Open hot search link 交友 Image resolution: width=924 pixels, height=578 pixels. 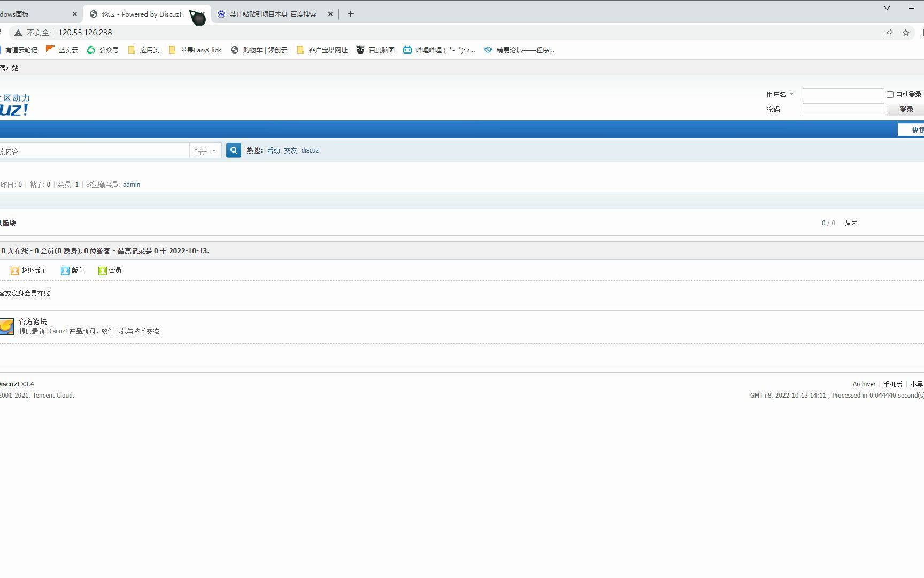pos(290,150)
